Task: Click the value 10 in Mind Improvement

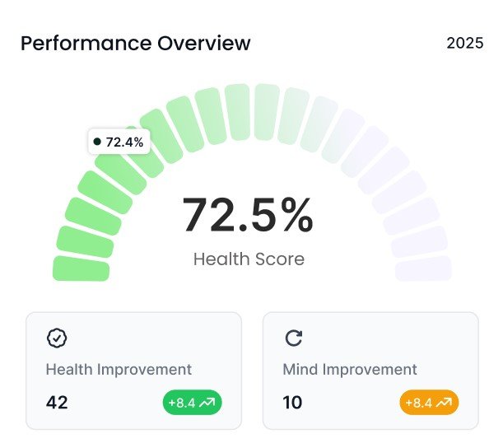Action: click(x=292, y=403)
